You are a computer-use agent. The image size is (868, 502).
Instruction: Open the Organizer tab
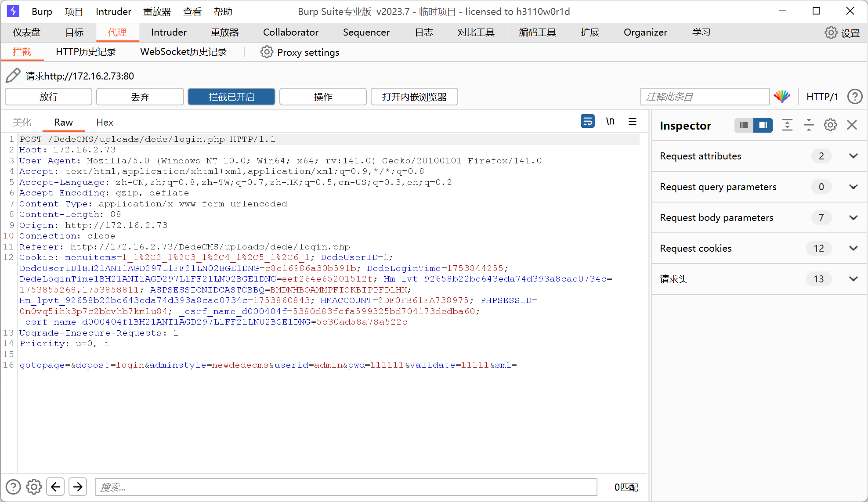[645, 33]
